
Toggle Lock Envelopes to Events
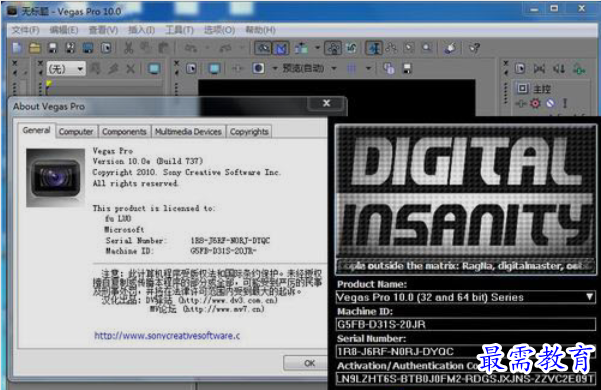(333, 48)
